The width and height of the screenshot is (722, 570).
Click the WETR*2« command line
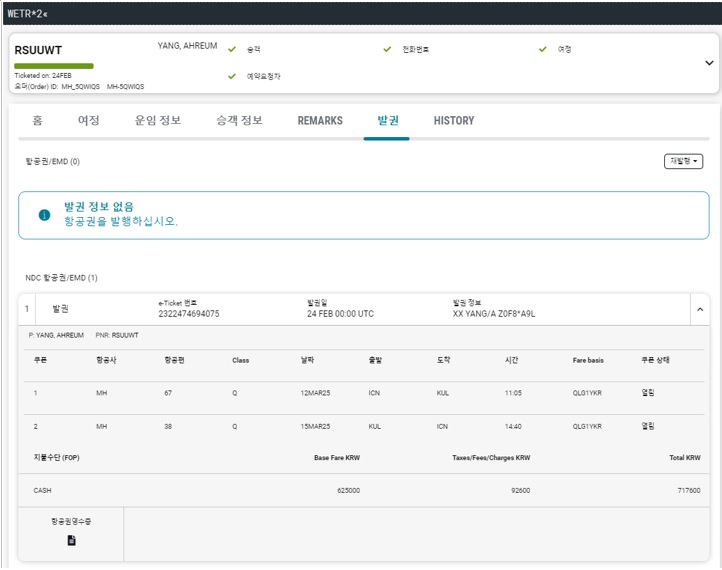(28, 14)
